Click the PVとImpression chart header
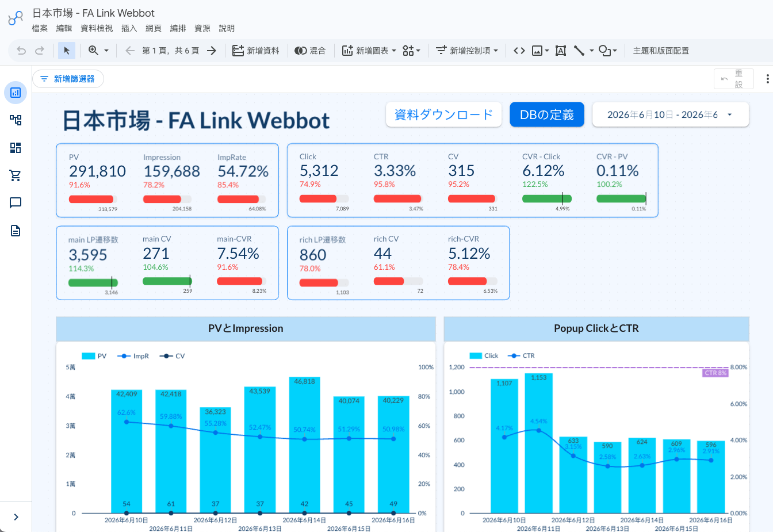This screenshot has height=532, width=773. (x=246, y=328)
